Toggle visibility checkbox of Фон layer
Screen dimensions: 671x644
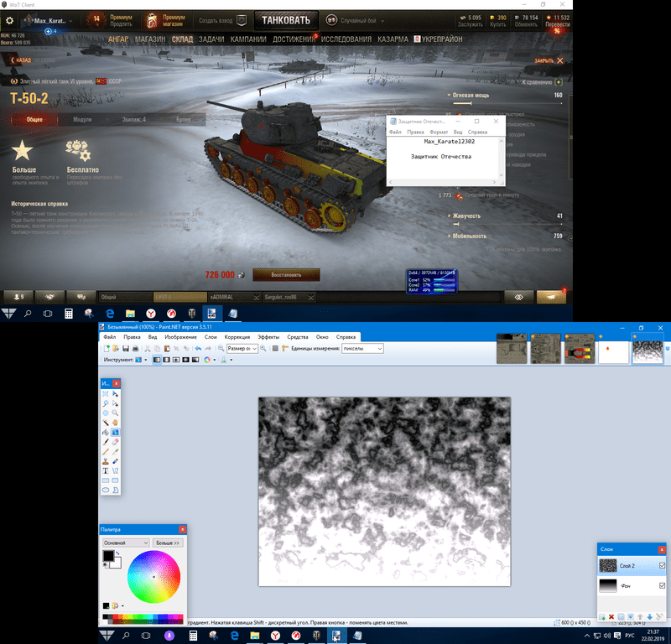[x=662, y=585]
